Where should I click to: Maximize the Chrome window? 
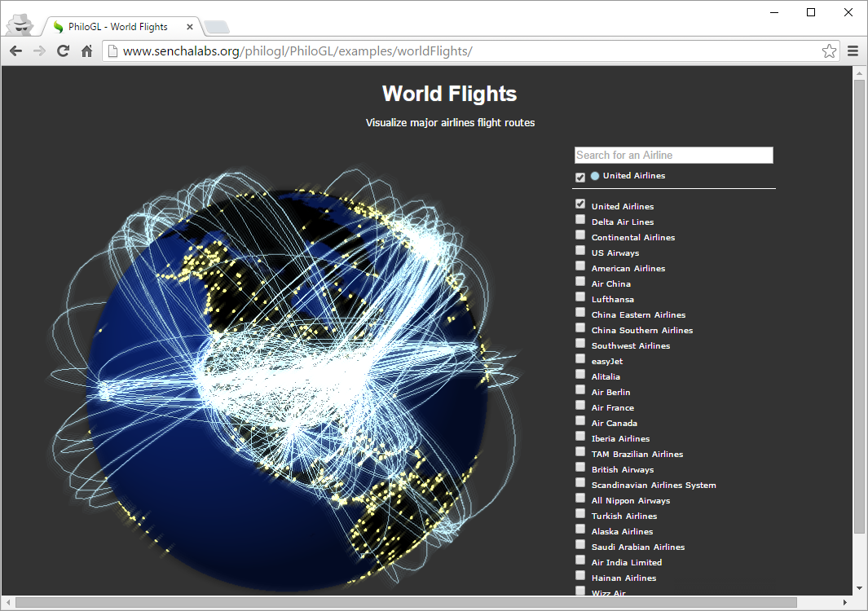pyautogui.click(x=811, y=12)
